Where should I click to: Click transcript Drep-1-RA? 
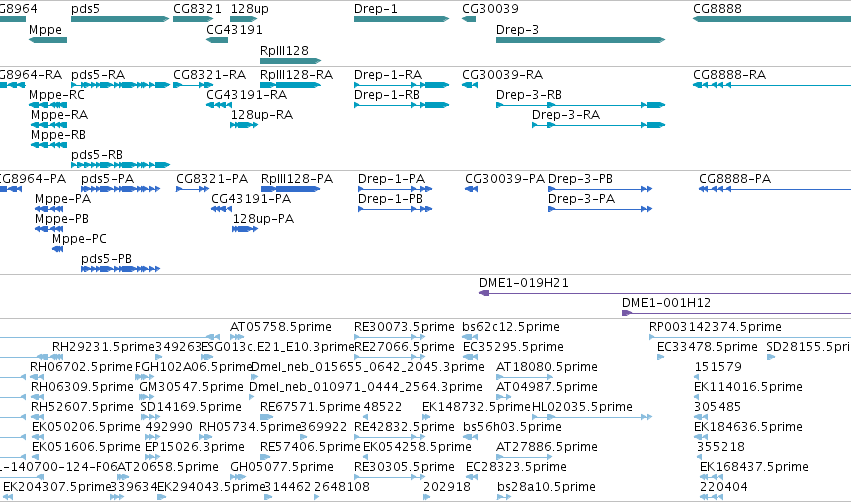pyautogui.click(x=402, y=85)
